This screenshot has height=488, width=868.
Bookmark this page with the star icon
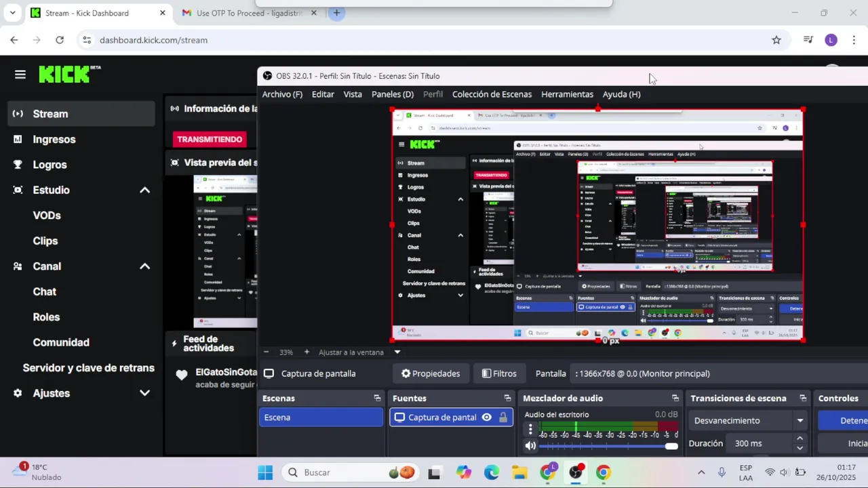point(776,40)
